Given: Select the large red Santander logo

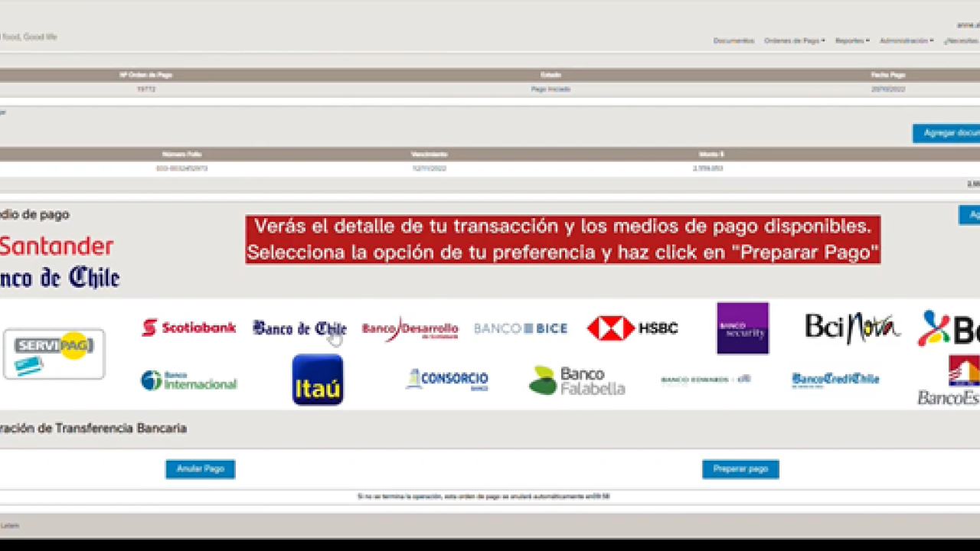Looking at the screenshot, I should point(57,246).
